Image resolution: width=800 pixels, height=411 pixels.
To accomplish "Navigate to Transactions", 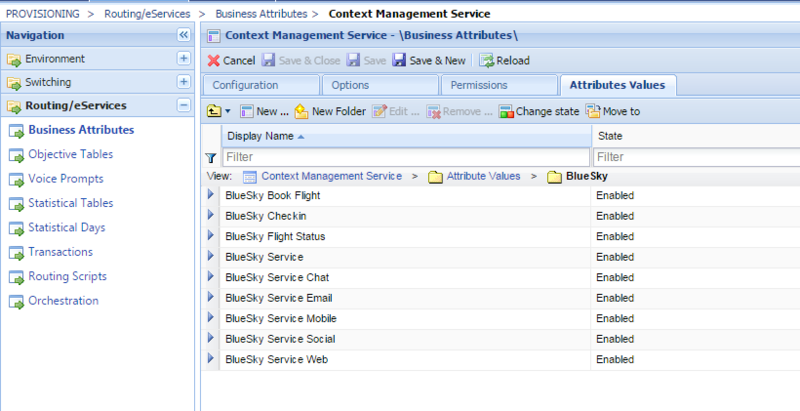I will point(60,252).
